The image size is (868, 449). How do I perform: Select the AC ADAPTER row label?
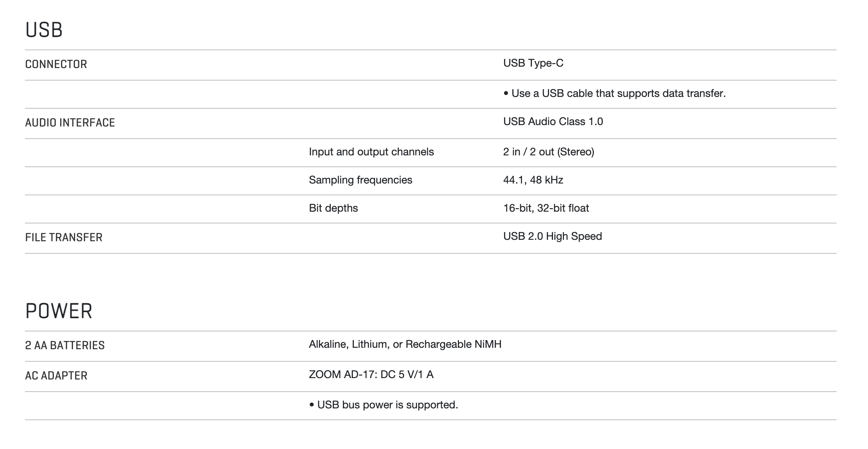[56, 376]
